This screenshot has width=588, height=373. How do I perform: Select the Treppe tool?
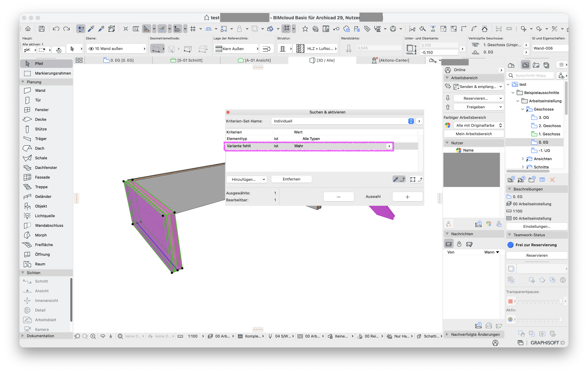click(x=46, y=187)
